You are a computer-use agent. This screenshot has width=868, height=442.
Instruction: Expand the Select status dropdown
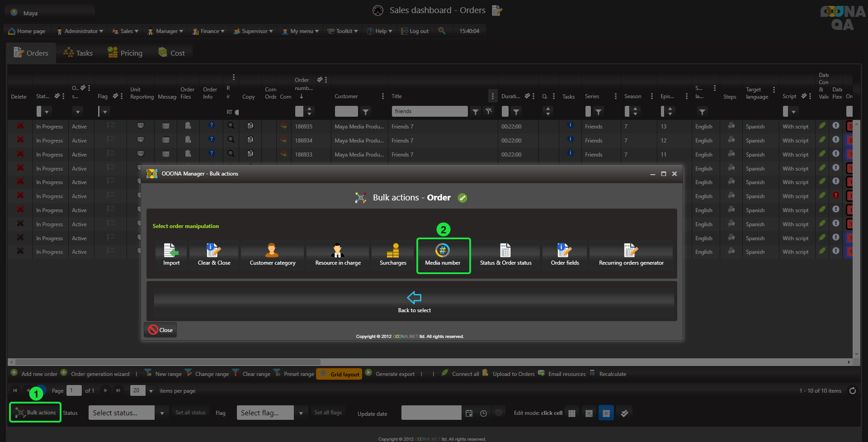[x=162, y=413]
